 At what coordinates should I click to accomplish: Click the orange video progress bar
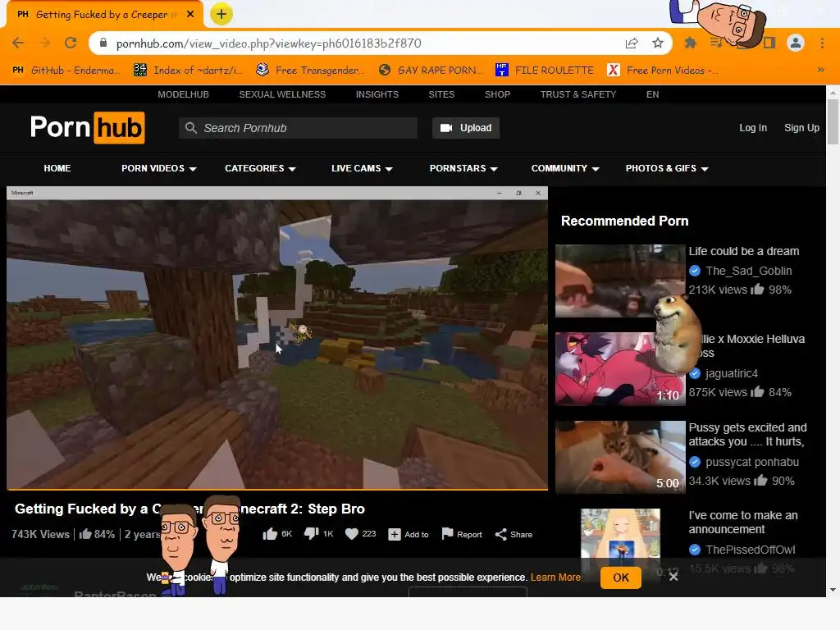277,489
